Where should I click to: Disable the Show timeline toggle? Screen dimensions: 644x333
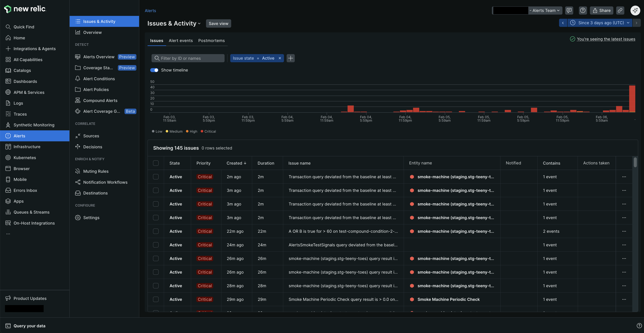click(155, 70)
